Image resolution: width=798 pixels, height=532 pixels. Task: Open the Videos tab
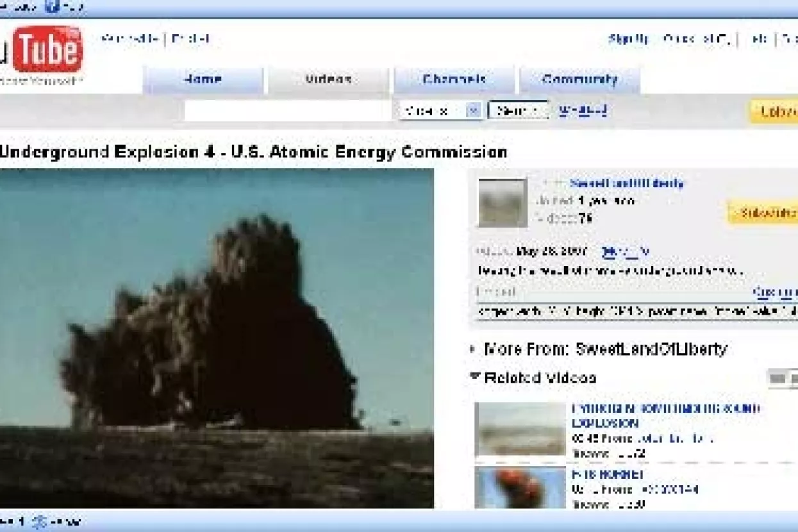(x=328, y=80)
